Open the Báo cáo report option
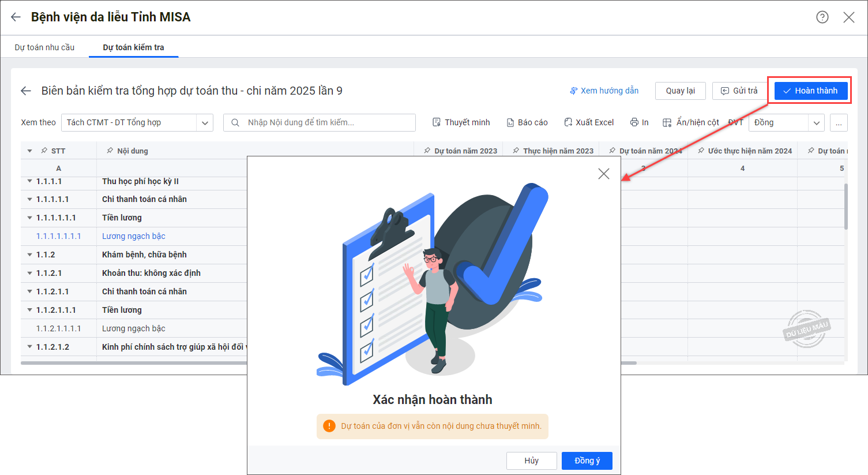Screen dimensions: 868x475 click(x=527, y=122)
